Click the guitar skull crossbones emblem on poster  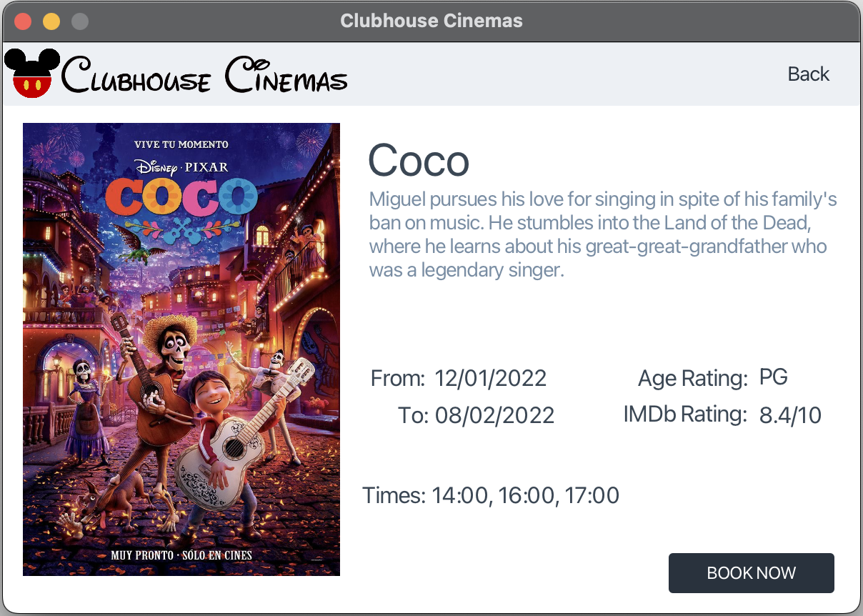pos(182,231)
